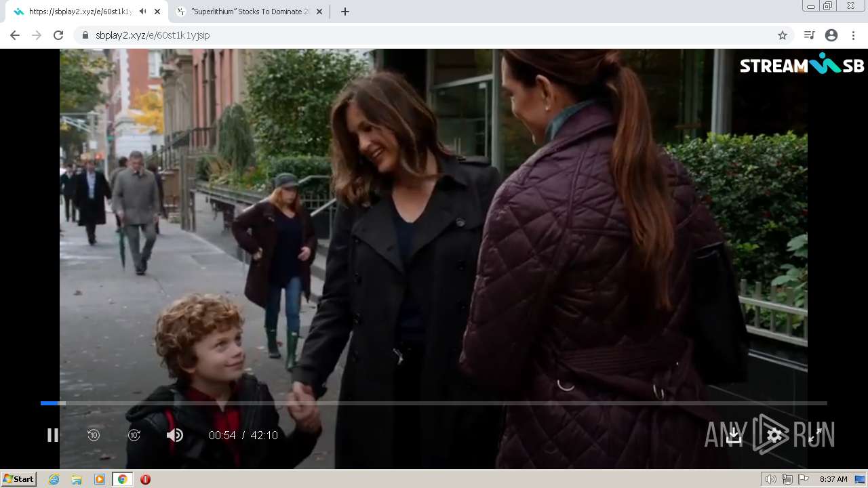Pause the video playback
Screen dimensions: 868x488
coord(53,435)
